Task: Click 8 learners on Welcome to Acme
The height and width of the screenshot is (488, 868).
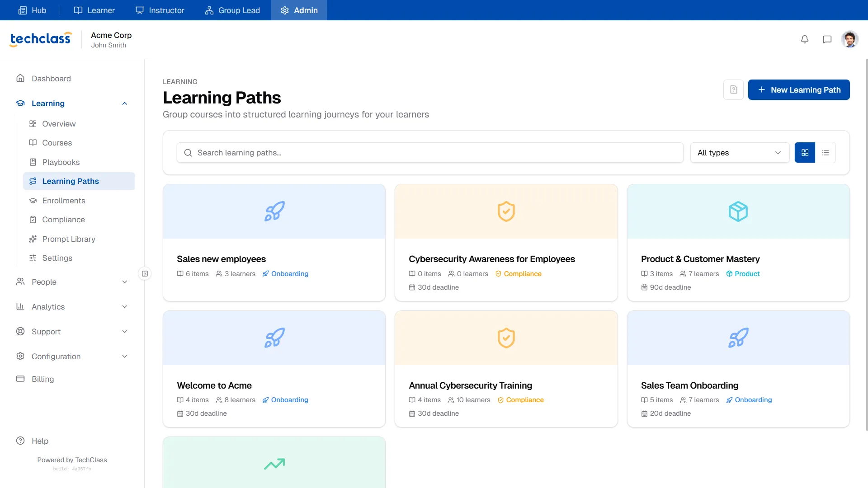Action: [236, 400]
